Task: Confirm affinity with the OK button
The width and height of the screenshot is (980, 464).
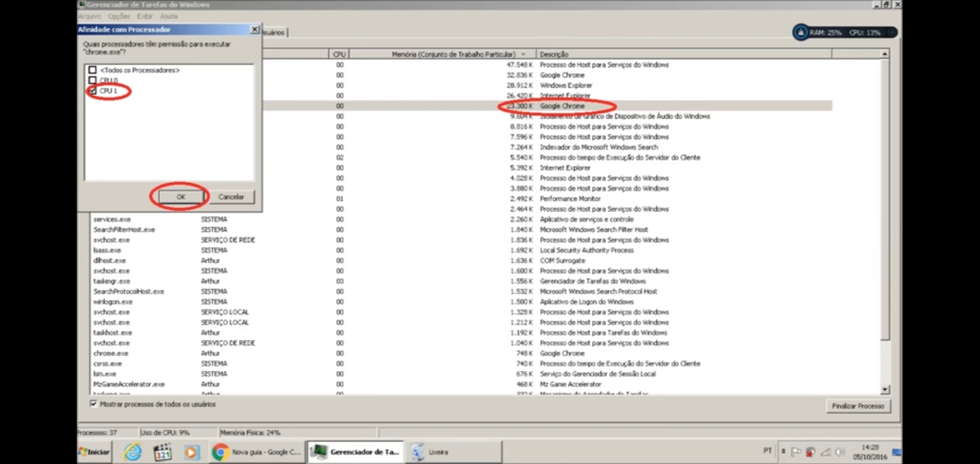Action: pos(181,197)
